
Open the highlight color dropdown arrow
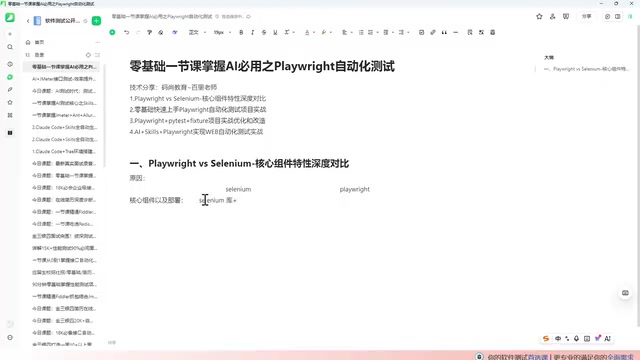[330, 32]
